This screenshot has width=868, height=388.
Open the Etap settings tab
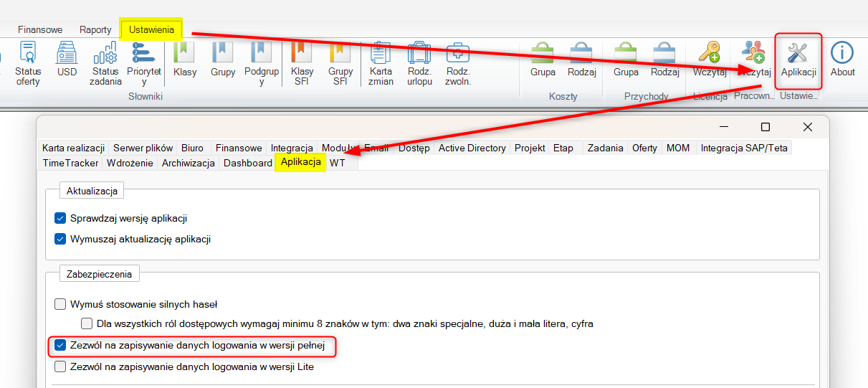(x=563, y=148)
